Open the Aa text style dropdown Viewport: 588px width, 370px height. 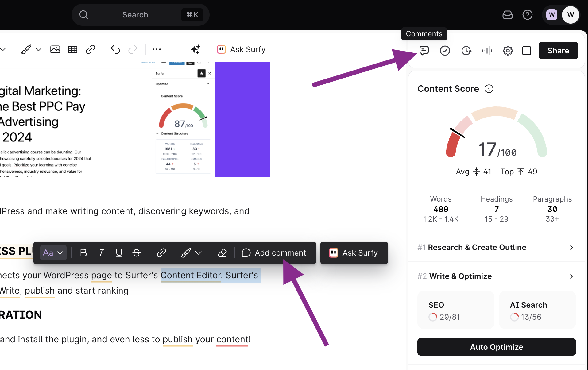(53, 253)
